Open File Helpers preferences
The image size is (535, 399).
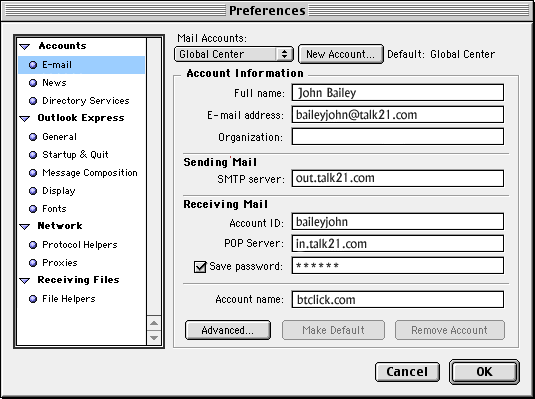pyautogui.click(x=69, y=299)
